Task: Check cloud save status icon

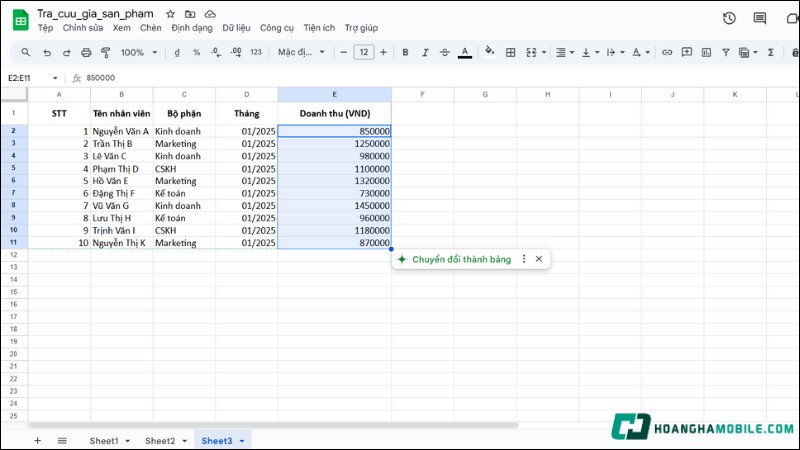Action: [210, 14]
